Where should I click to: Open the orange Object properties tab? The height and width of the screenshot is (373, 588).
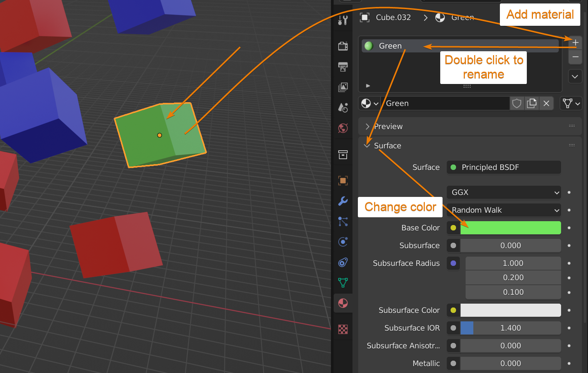343,180
